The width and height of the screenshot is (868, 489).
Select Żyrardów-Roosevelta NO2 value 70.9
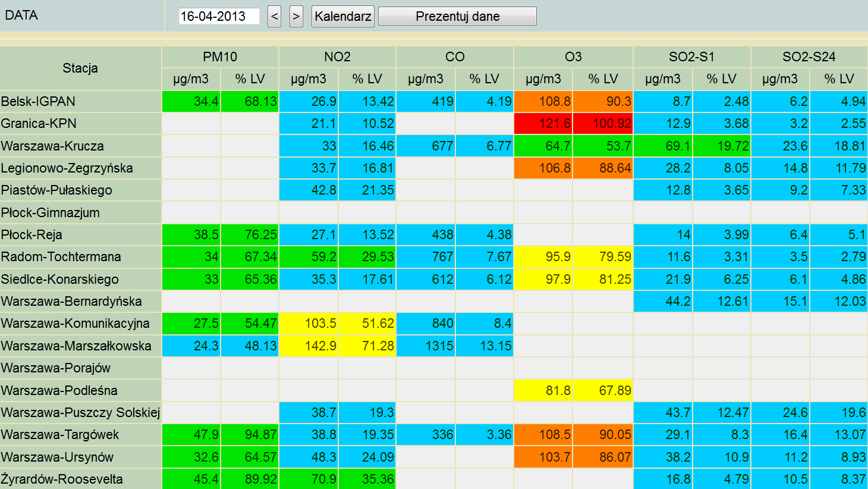coord(309,479)
